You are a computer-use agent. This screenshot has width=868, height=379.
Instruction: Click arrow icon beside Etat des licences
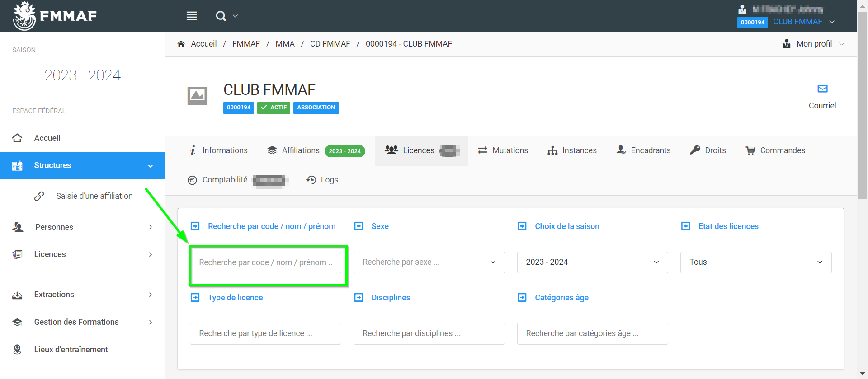[686, 226]
